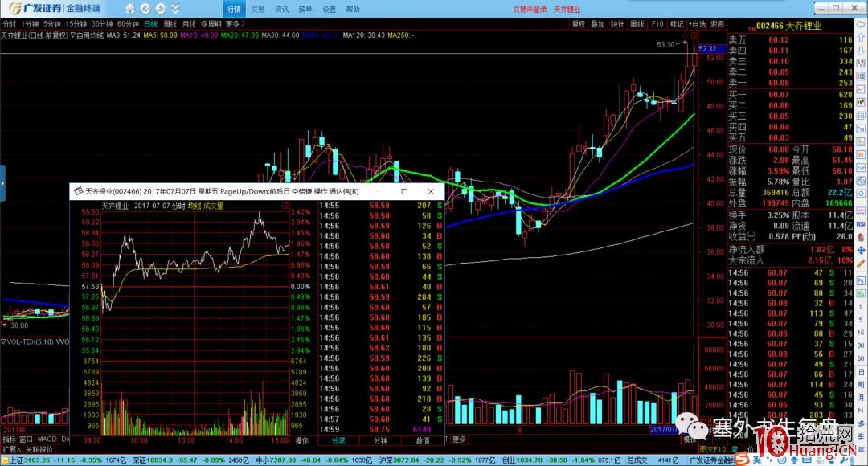Open the 自用均线 indicator dropdown
Viewport: 868px width, 466px height.
coord(88,35)
